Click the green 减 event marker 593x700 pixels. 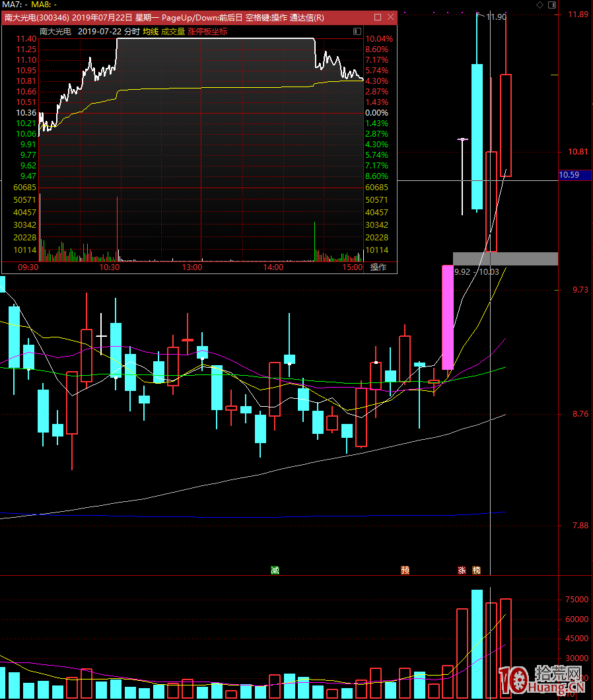tap(275, 570)
